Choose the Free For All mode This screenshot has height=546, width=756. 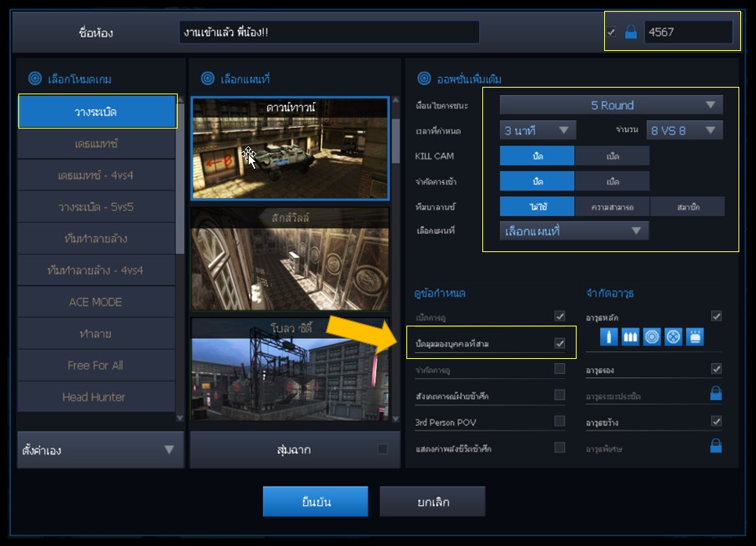(96, 365)
